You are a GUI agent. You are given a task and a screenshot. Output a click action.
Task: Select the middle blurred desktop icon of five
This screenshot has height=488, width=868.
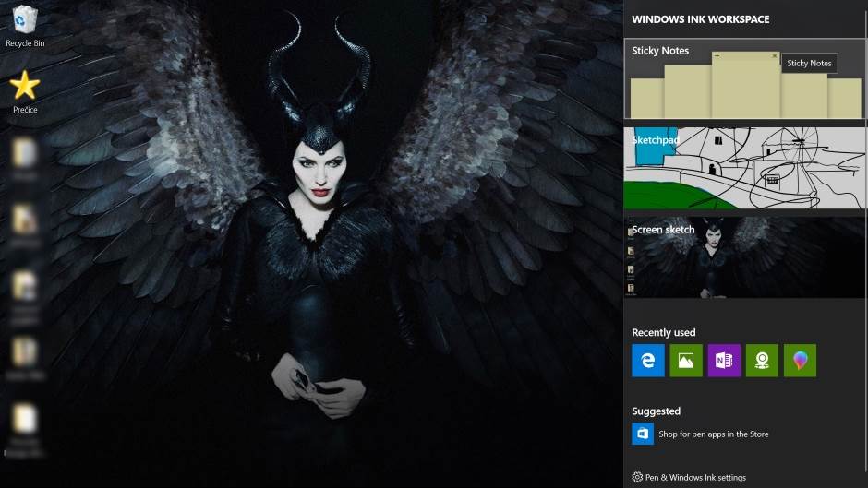[x=25, y=293]
